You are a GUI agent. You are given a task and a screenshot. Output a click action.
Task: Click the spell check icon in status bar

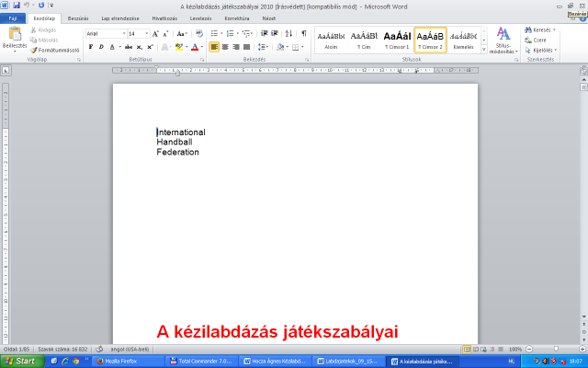[99, 349]
